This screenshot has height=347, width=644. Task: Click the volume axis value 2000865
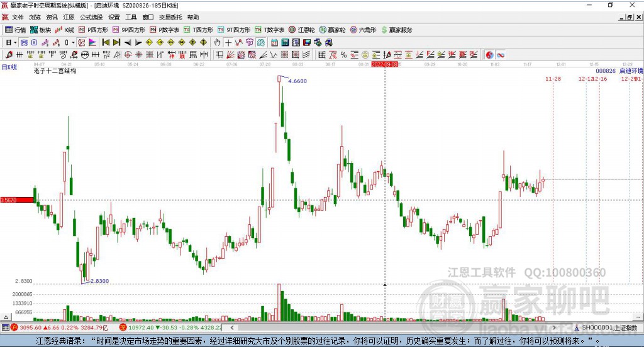(22, 294)
